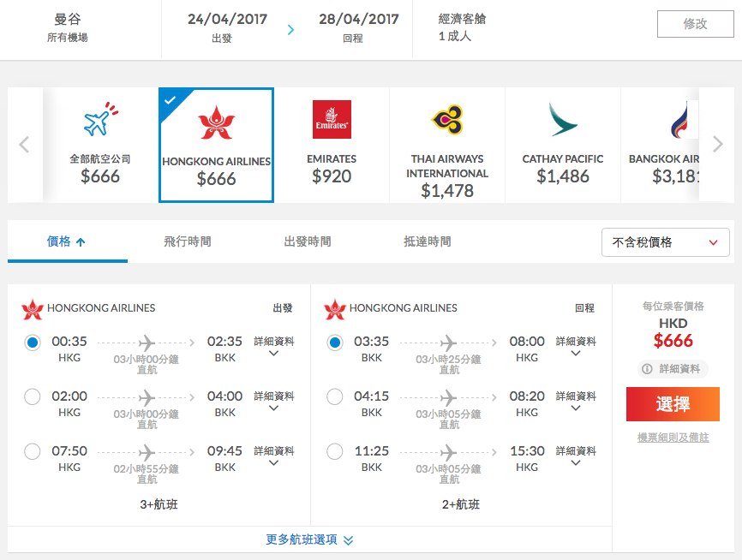This screenshot has width=742, height=560.
Task: Select the 07:50 HKG departure flight
Action: [33, 451]
